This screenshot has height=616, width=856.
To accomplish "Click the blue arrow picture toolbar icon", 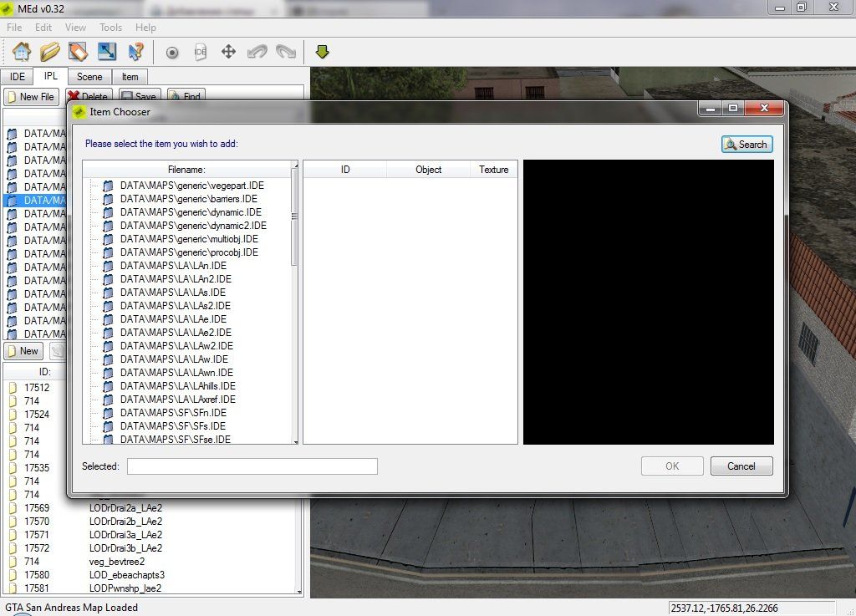I will [107, 52].
